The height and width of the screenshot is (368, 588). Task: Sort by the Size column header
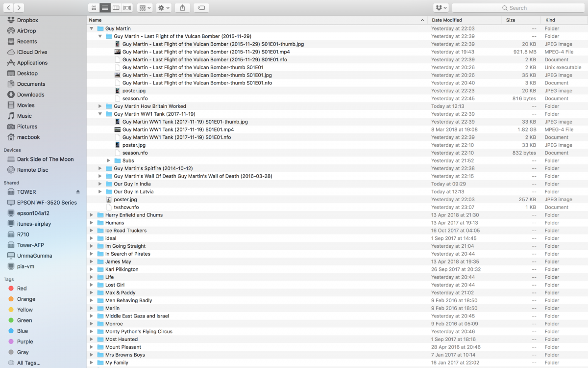[x=521, y=20]
